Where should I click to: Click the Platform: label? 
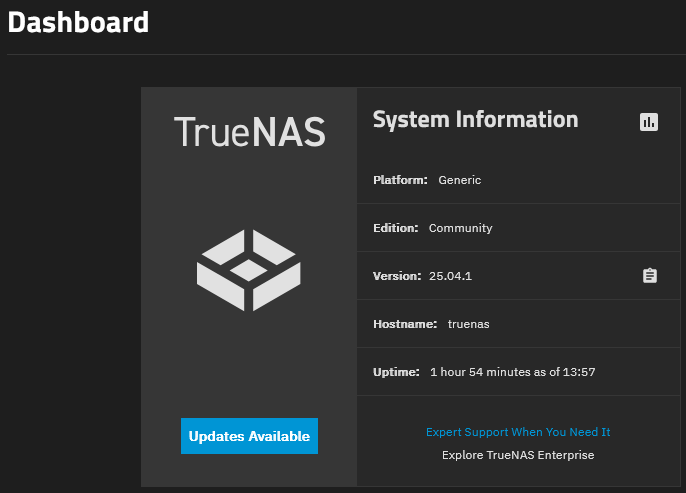[x=400, y=180]
